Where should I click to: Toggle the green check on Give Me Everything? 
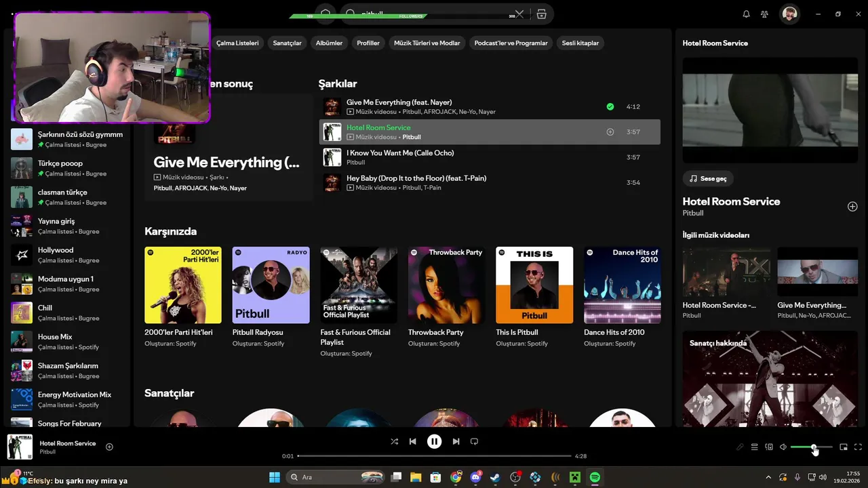[610, 106]
